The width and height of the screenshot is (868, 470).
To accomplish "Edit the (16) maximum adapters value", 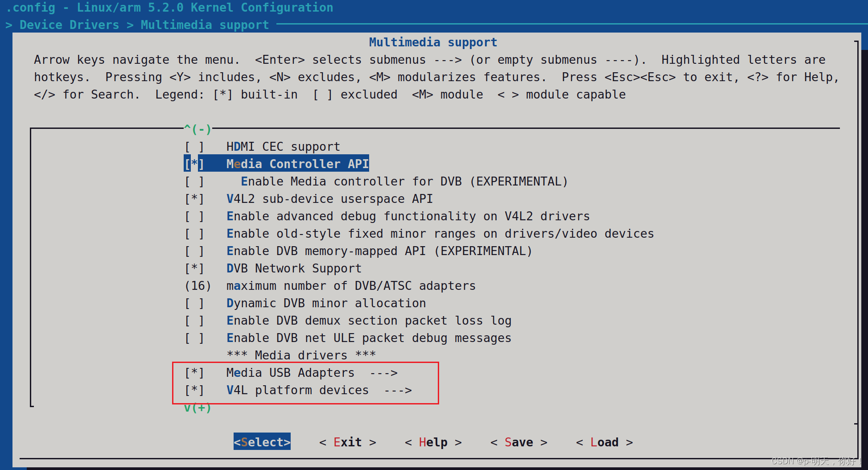I will point(197,286).
